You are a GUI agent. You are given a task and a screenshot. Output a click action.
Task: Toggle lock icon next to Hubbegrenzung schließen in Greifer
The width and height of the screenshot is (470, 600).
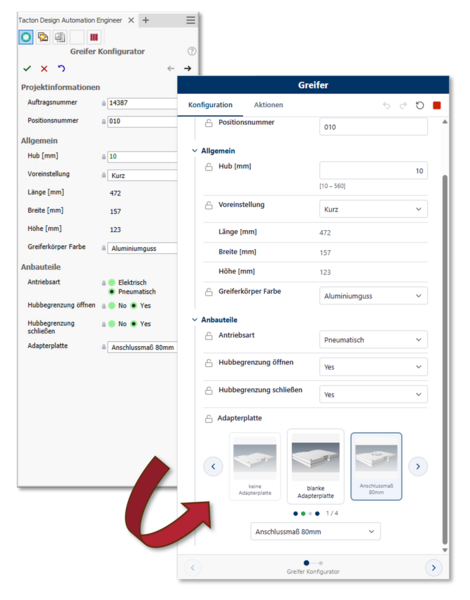click(209, 390)
